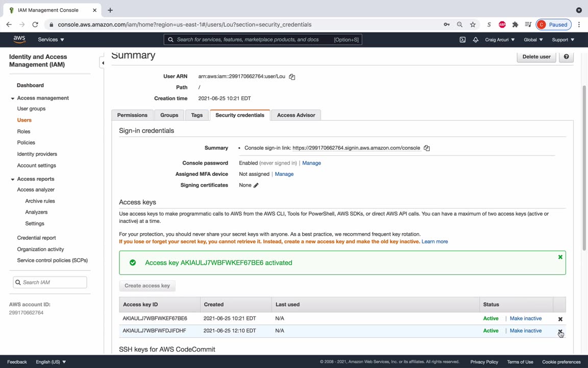Click the Learn more link
The width and height of the screenshot is (588, 368).
434,241
